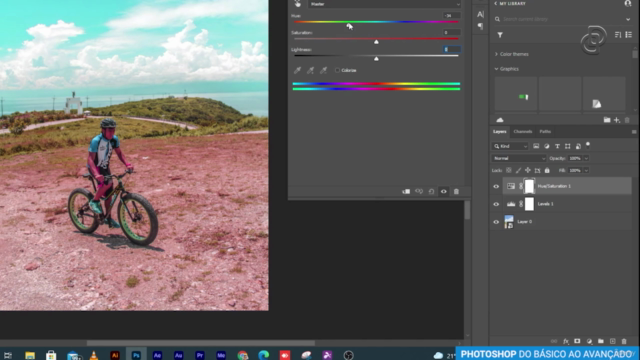The height and width of the screenshot is (360, 640).
Task: Open the Normal blend mode dropdown
Action: [x=518, y=158]
